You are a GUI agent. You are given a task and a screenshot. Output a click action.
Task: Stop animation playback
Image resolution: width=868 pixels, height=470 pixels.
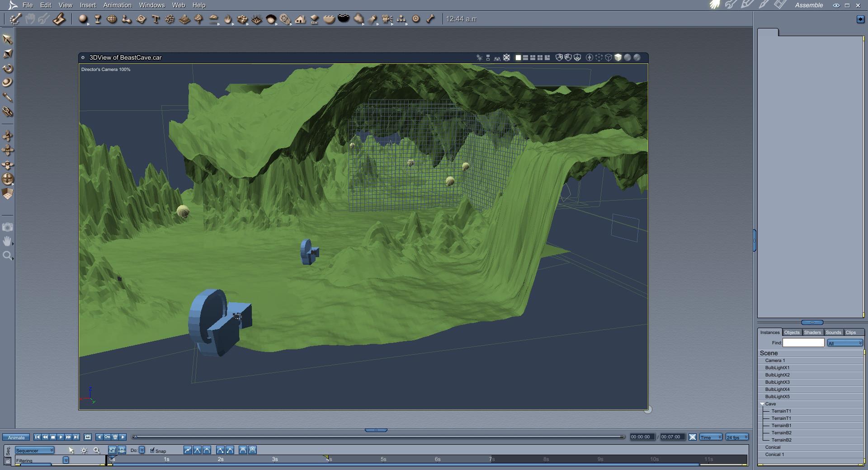[x=53, y=437]
